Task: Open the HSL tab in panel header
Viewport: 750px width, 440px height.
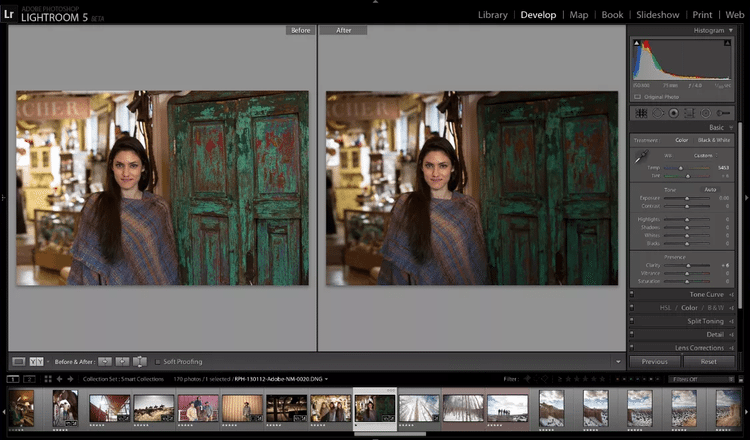Action: click(665, 308)
